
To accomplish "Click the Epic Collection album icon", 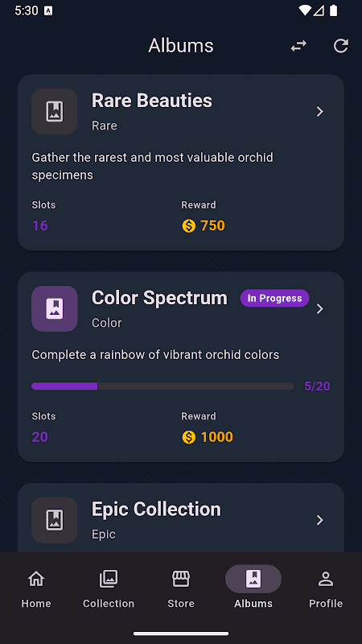I will (x=55, y=520).
